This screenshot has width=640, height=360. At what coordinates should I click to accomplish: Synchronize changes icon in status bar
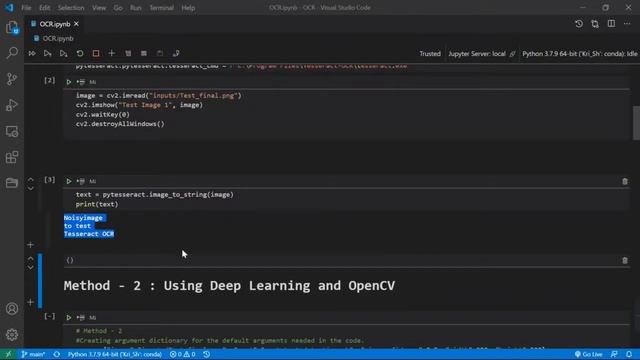coord(57,354)
